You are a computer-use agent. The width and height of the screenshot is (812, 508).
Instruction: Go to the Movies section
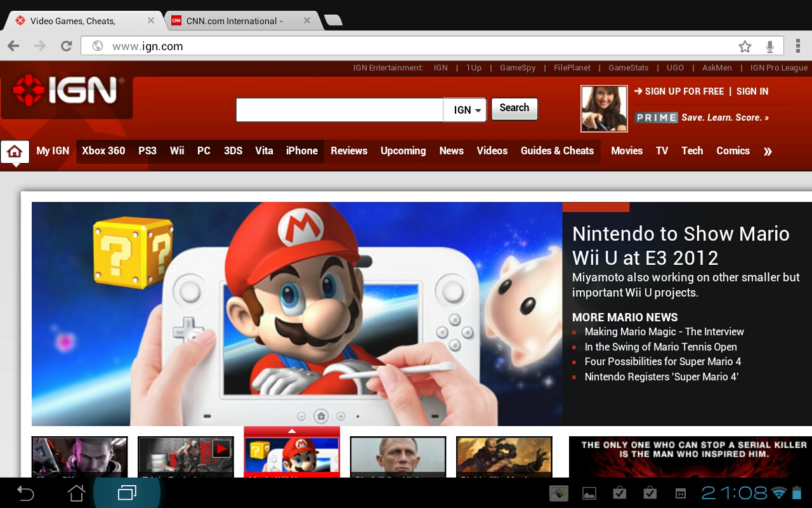[x=627, y=150]
